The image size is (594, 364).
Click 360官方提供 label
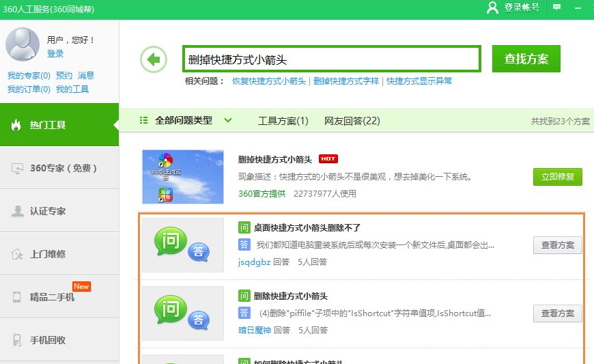[x=261, y=193]
